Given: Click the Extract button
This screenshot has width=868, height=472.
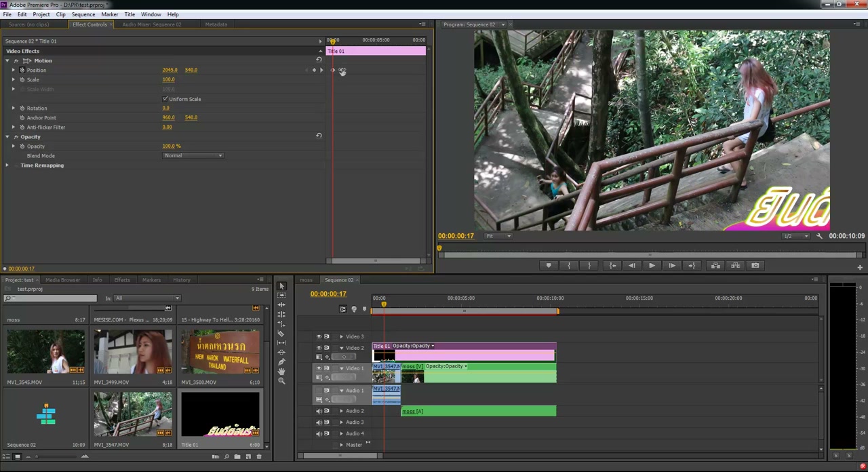Looking at the screenshot, I should coord(735,266).
